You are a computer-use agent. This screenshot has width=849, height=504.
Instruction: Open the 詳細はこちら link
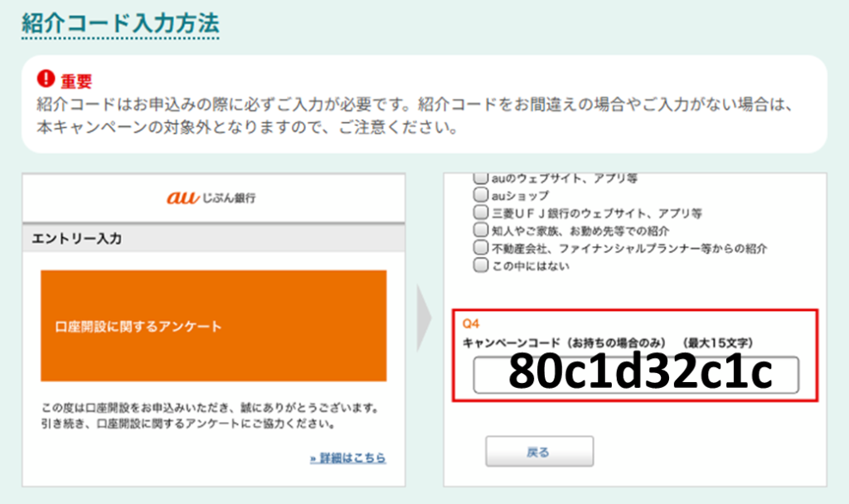point(347,458)
